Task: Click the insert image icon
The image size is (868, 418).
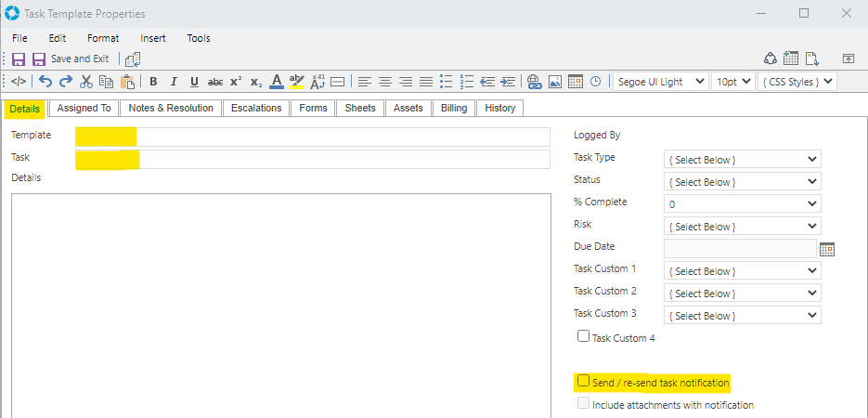Action: [x=554, y=82]
